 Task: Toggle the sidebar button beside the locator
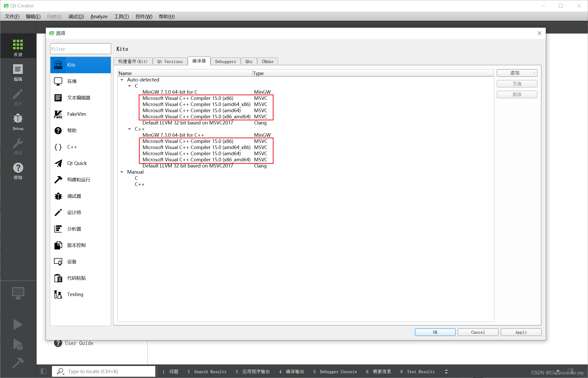(43, 371)
